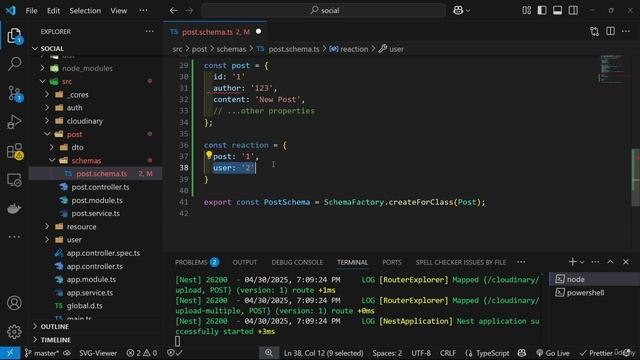Show errors and warnings count
This screenshot has width=640, height=360.
[x=142, y=353]
